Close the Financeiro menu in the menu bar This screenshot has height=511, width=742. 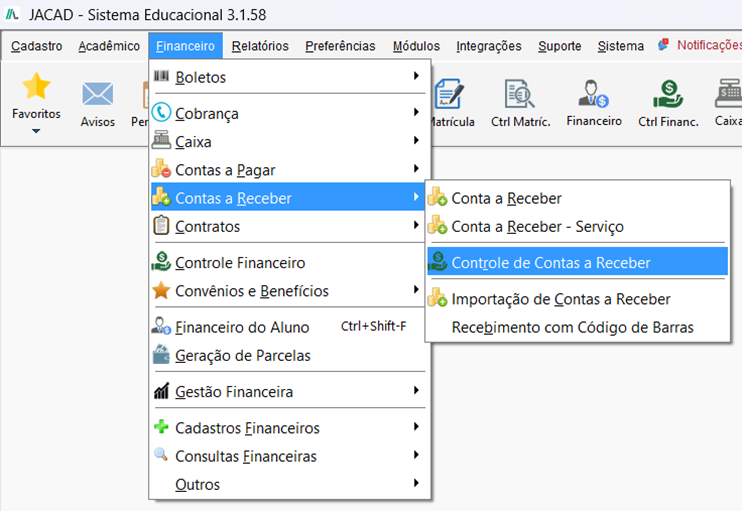pos(186,46)
